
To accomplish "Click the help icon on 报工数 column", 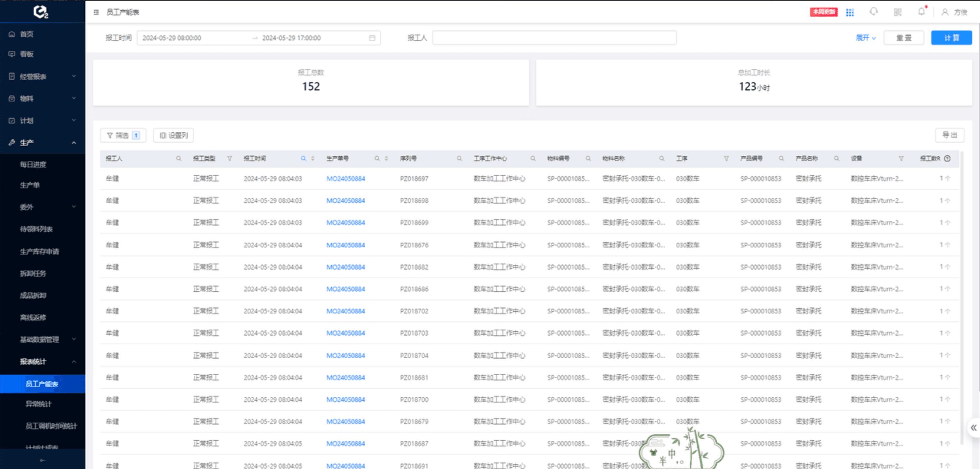I will [x=947, y=158].
